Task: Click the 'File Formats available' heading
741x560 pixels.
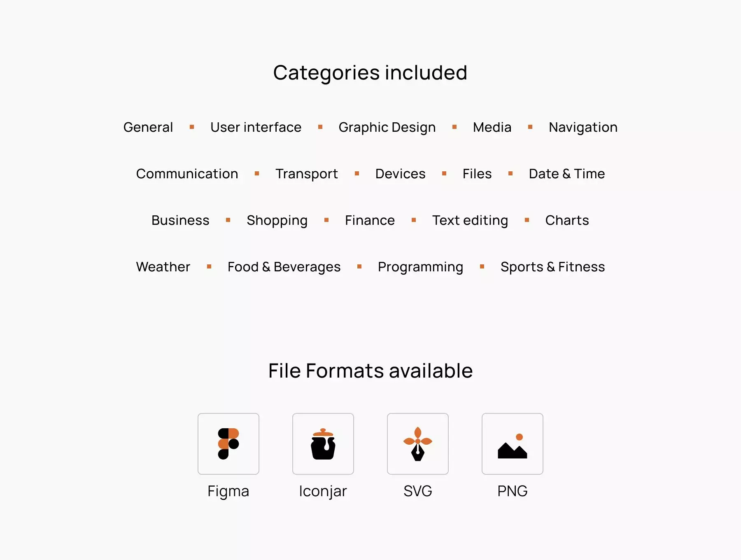Action: (x=370, y=371)
